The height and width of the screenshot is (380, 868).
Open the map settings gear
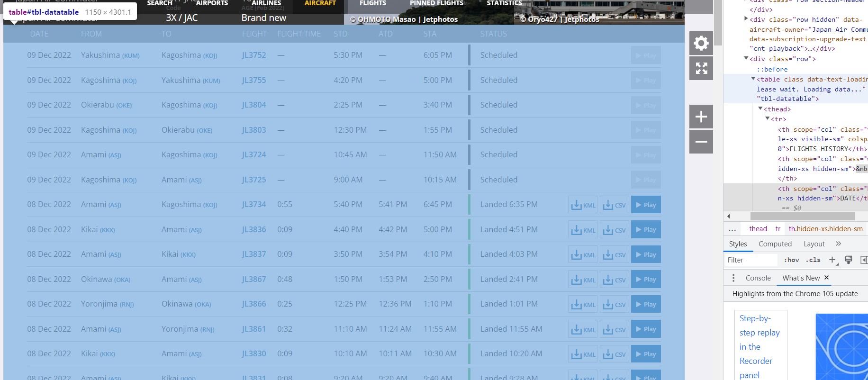(x=701, y=44)
